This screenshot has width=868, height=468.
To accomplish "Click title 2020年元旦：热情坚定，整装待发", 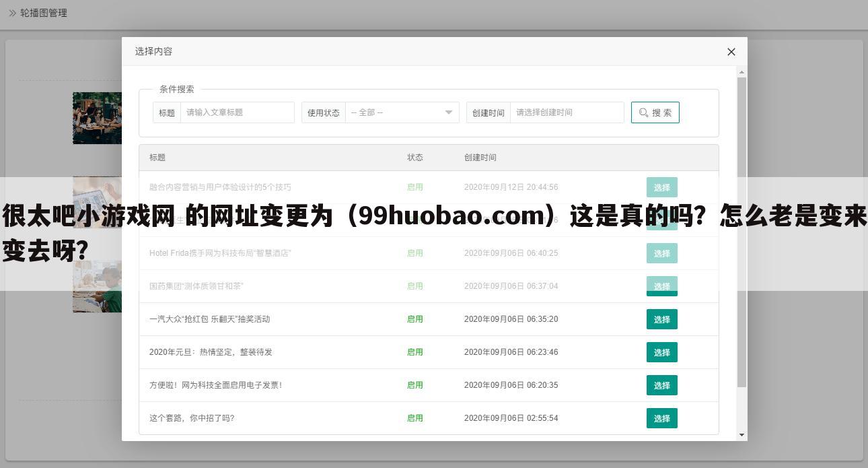I will pyautogui.click(x=211, y=352).
